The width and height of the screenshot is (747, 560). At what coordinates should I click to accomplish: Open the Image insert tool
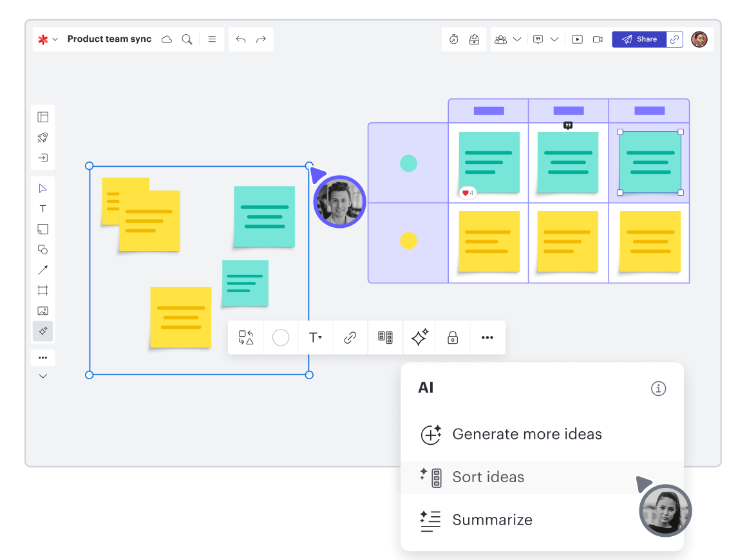pos(43,311)
